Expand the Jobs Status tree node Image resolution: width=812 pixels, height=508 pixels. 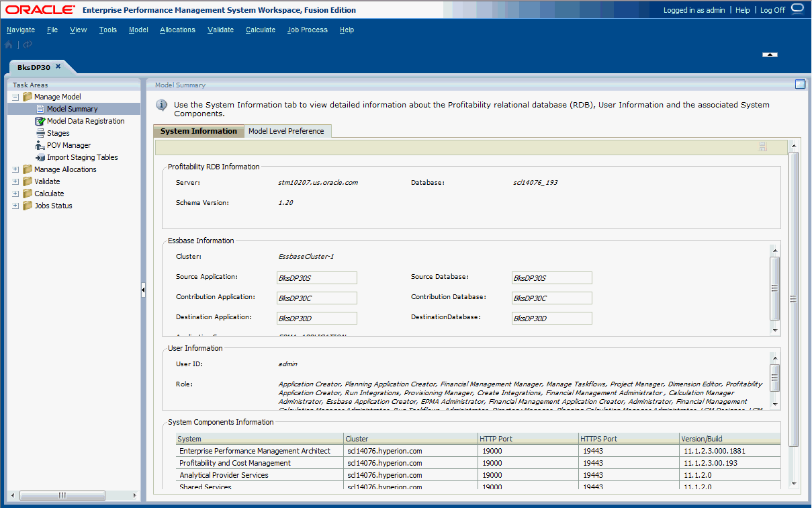pos(15,206)
